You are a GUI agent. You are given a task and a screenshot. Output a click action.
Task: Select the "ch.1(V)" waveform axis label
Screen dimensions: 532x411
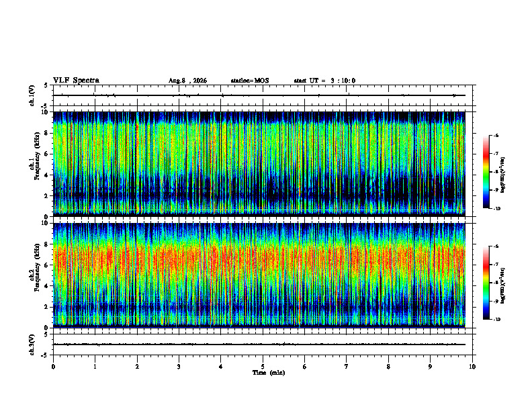(x=32, y=95)
